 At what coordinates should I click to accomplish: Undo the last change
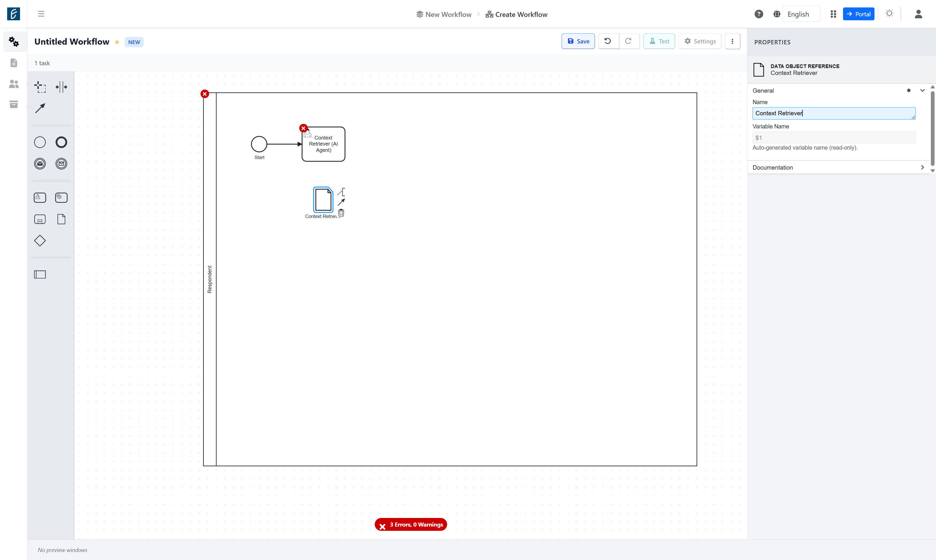tap(608, 41)
